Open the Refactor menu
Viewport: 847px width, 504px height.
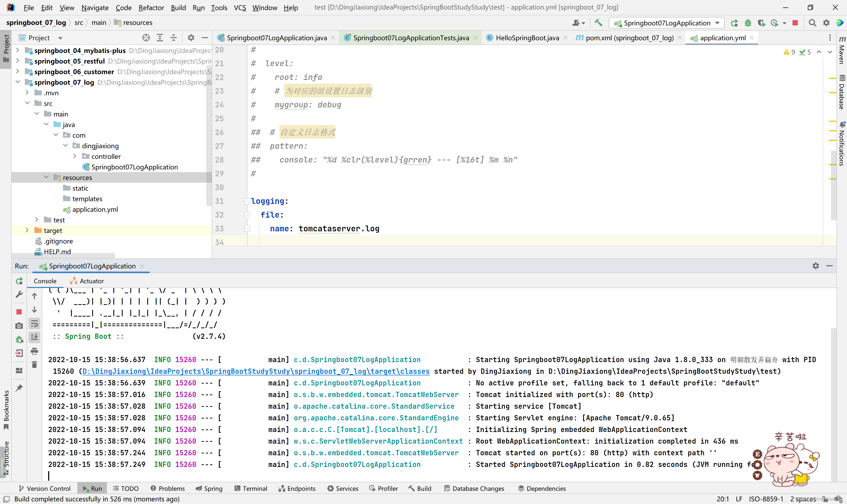point(151,7)
